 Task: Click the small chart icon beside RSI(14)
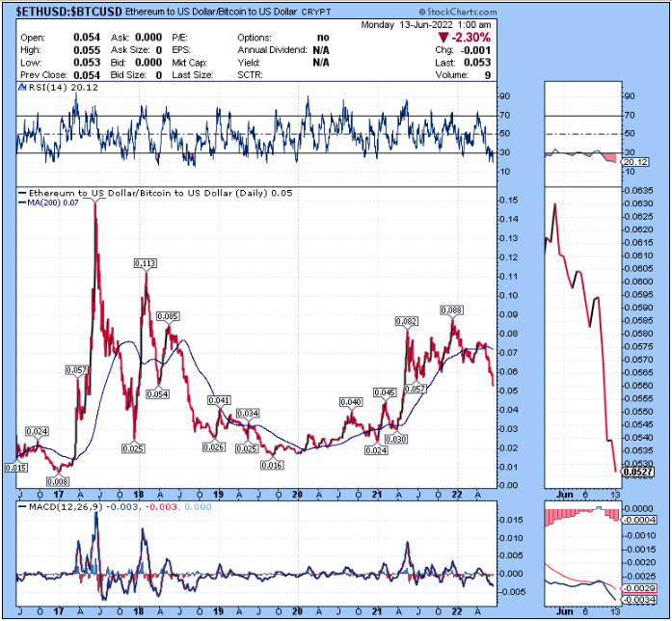[x=22, y=88]
